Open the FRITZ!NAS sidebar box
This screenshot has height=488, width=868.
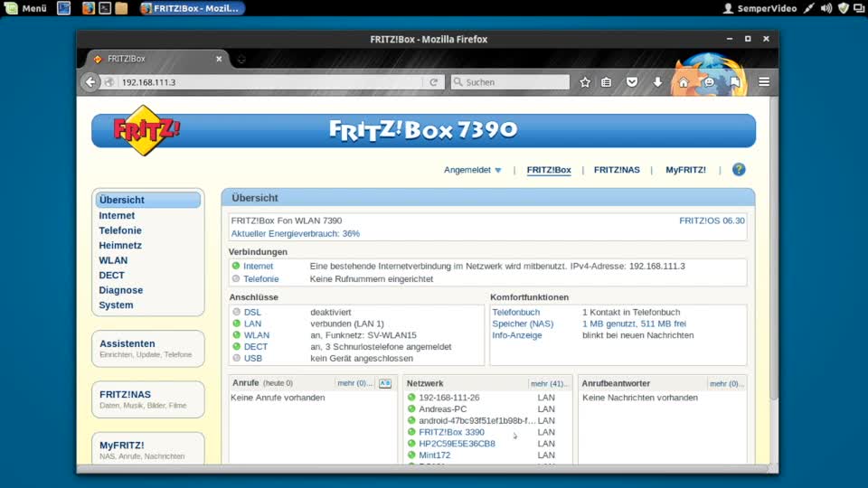(147, 399)
